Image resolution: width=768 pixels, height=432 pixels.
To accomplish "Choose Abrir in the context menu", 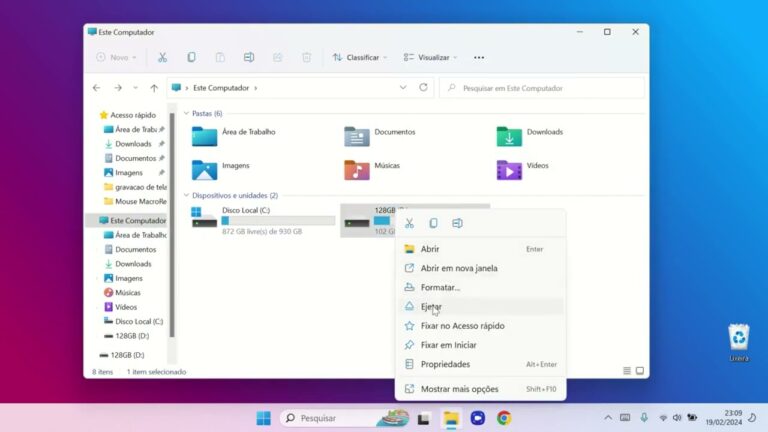I will [x=480, y=249].
